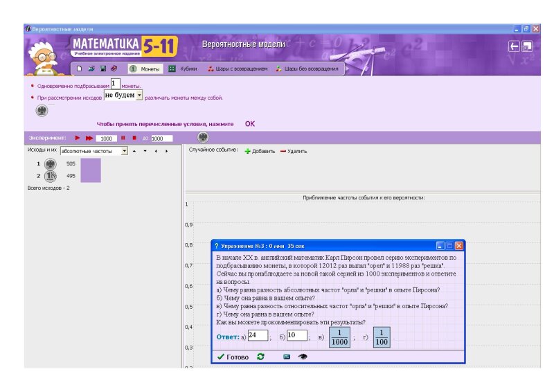Viewport: 554px width, 392px height.
Task: Click the eye icon in exercise window
Action: point(303,357)
